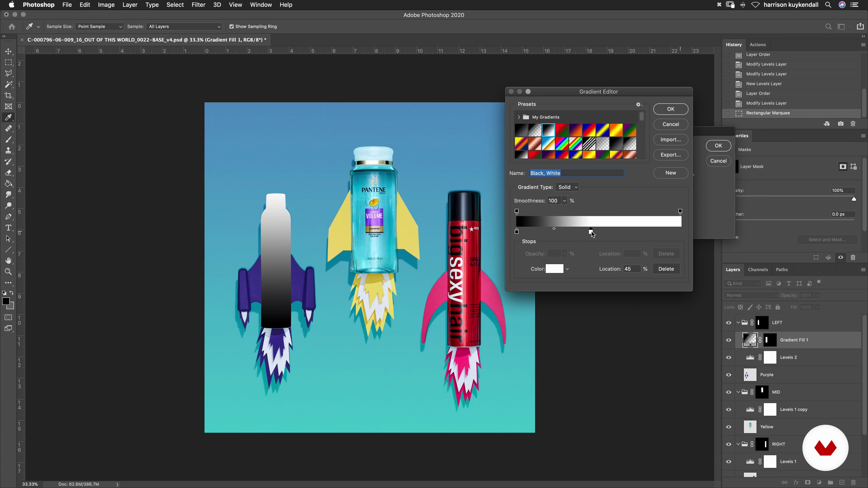The image size is (868, 488).
Task: Click the gradient Name input field
Action: [x=577, y=173]
